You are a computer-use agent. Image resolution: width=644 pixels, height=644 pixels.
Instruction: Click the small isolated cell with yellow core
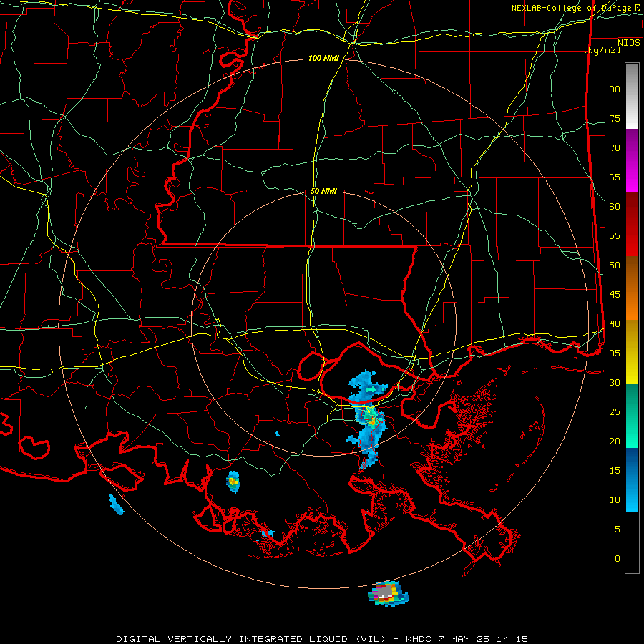coord(233,482)
